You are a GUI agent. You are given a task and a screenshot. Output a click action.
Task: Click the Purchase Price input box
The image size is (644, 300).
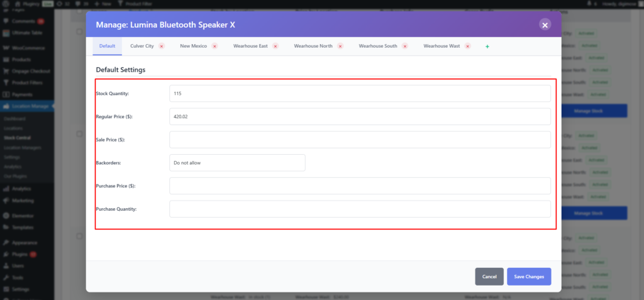(360, 186)
